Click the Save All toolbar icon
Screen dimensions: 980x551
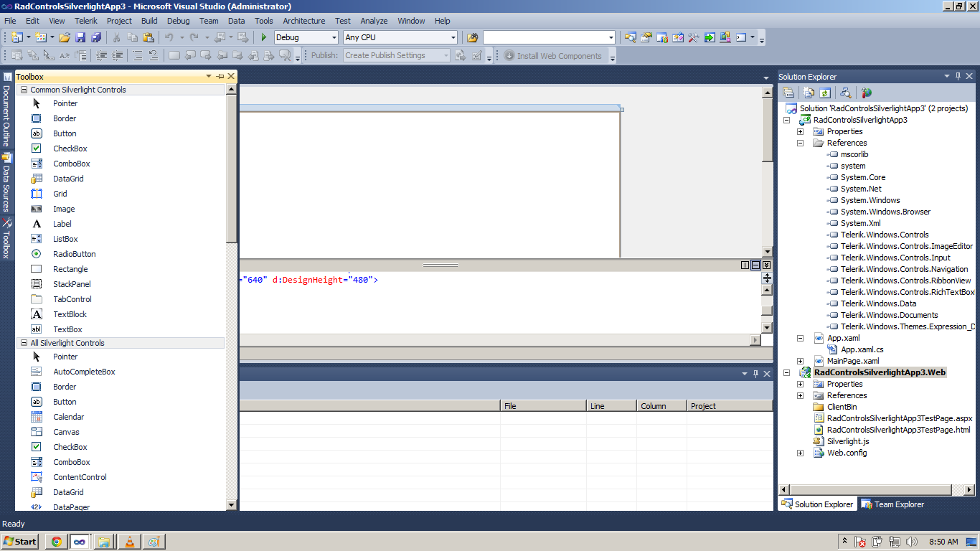(95, 37)
